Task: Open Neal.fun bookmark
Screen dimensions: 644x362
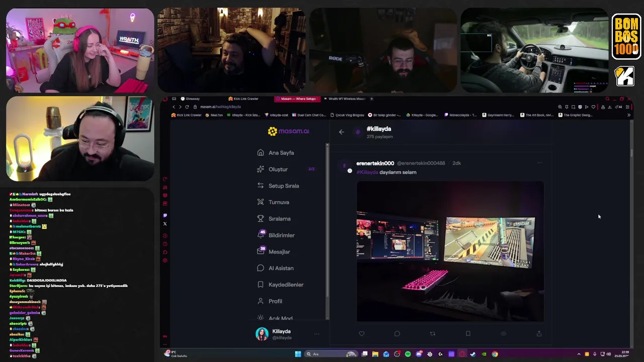Action: click(214, 115)
